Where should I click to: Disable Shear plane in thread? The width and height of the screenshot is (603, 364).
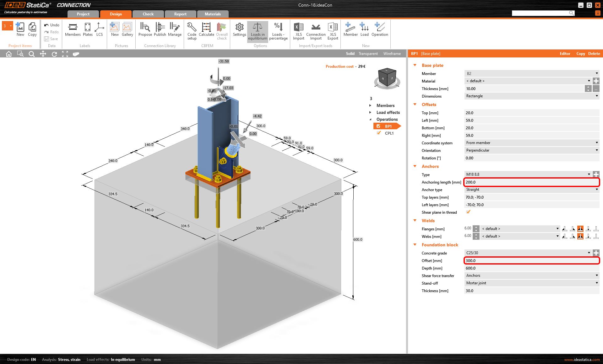(x=468, y=212)
